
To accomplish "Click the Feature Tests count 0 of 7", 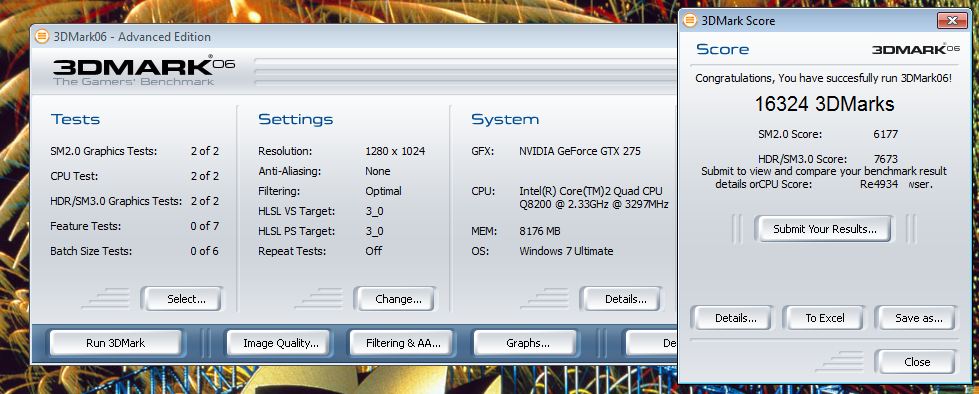I will click(204, 226).
